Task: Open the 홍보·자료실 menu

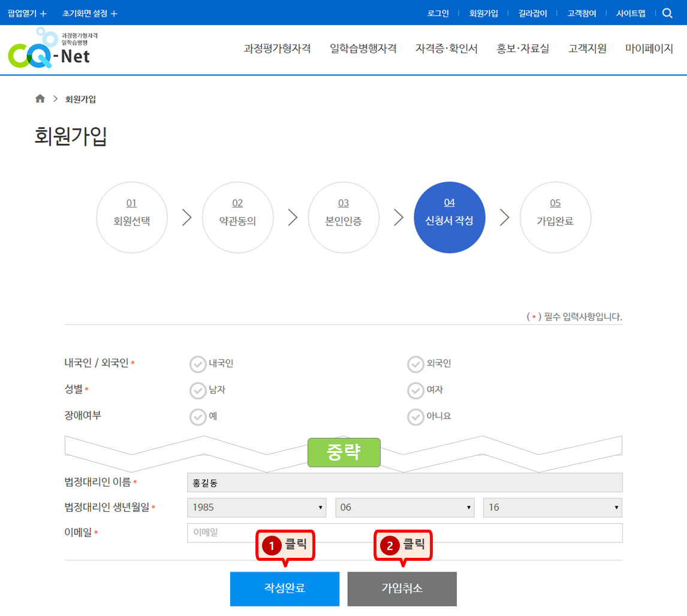Action: (x=523, y=49)
